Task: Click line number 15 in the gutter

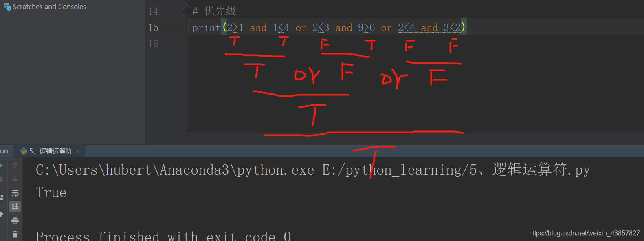Action: pos(153,27)
